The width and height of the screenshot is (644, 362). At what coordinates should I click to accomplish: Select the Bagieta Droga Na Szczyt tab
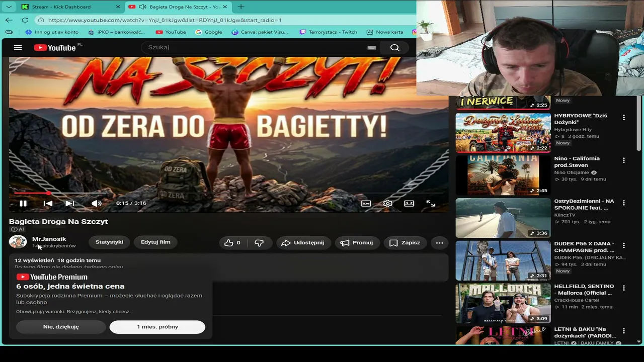[179, 7]
